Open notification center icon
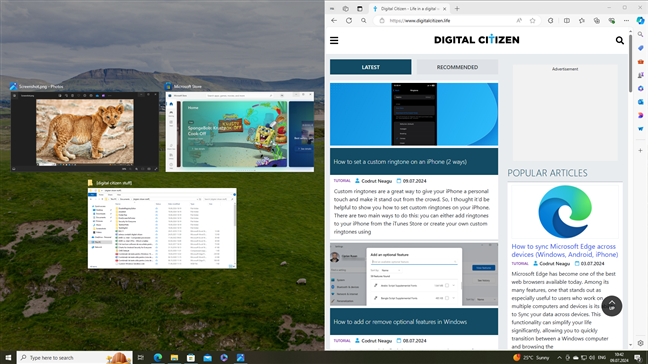This screenshot has width=648, height=364. tap(638, 357)
